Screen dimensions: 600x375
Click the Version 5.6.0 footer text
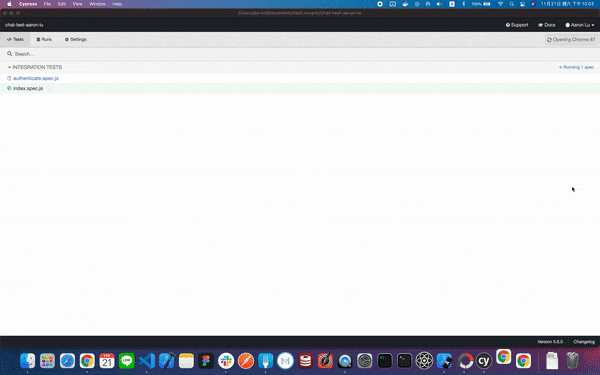coord(550,342)
